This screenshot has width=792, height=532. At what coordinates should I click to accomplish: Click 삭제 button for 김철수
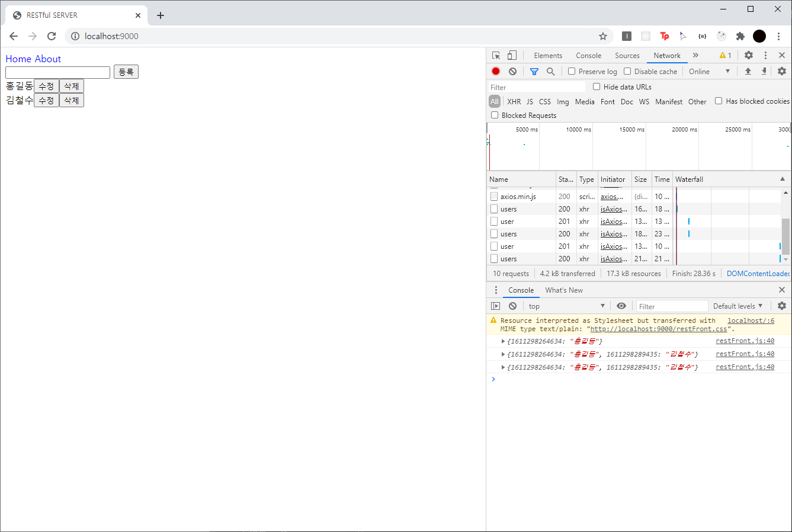point(72,100)
